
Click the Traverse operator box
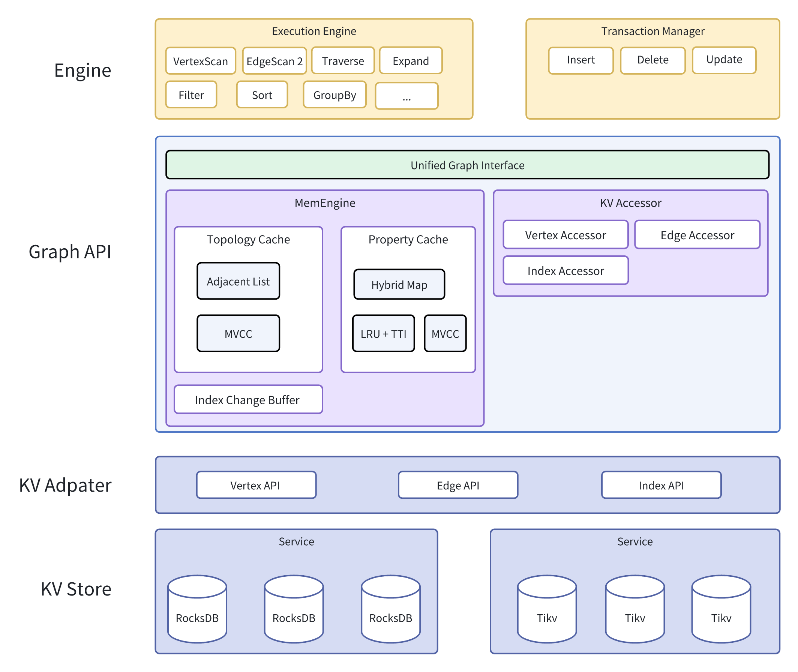pos(343,61)
